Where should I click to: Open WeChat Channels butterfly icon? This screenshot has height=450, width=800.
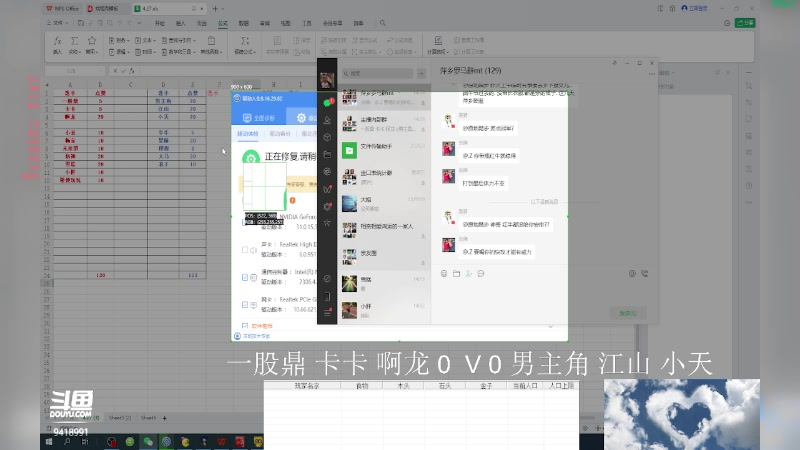[327, 189]
